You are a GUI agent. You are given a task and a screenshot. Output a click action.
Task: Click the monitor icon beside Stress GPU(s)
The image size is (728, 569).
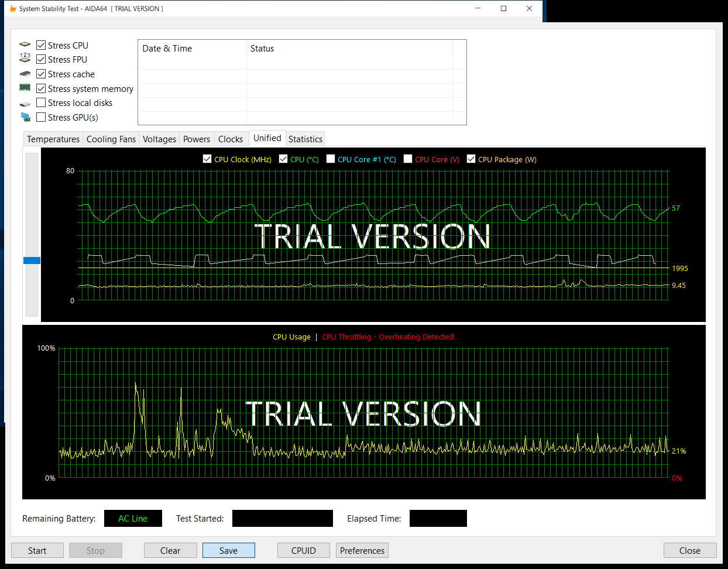point(25,117)
